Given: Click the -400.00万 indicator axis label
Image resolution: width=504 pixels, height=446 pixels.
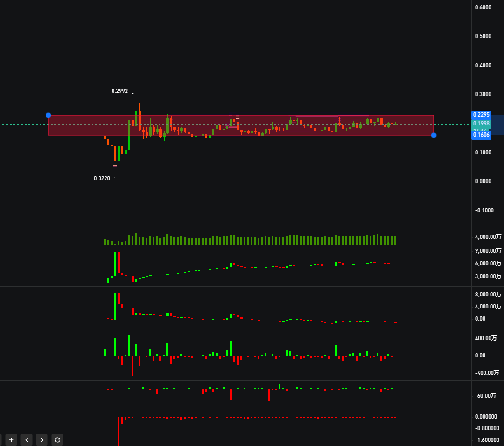Looking at the screenshot, I should (x=487, y=373).
